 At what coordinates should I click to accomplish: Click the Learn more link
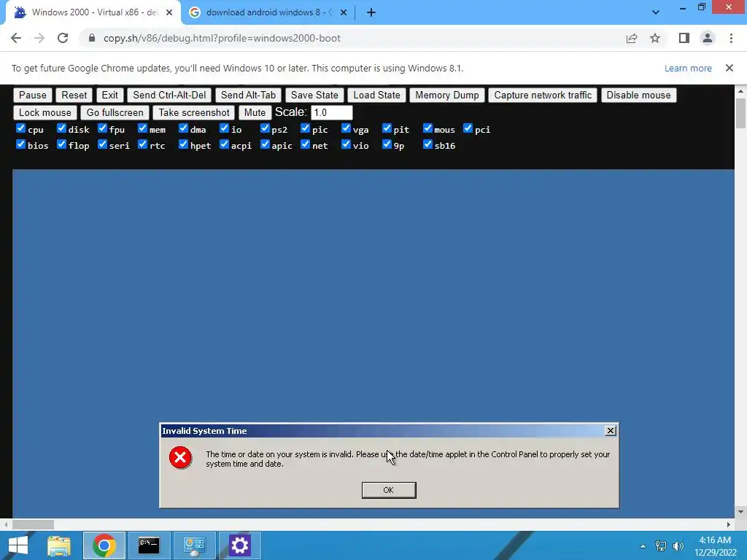click(x=688, y=68)
